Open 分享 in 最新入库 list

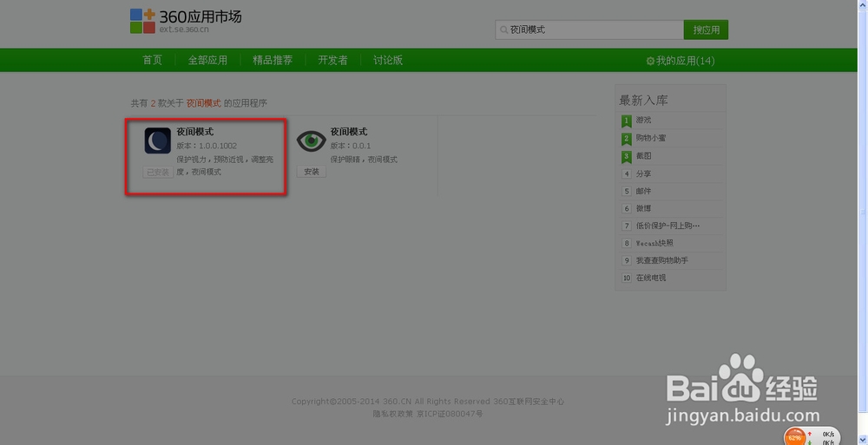point(643,173)
